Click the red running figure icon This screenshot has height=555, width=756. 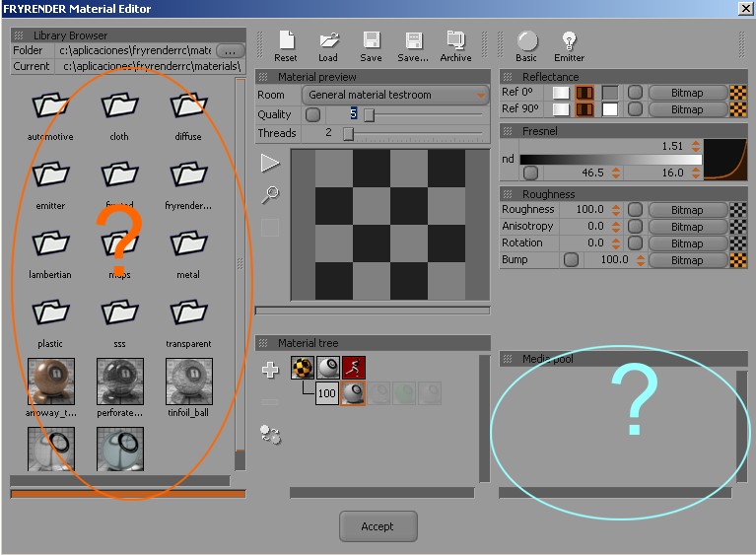tap(354, 368)
